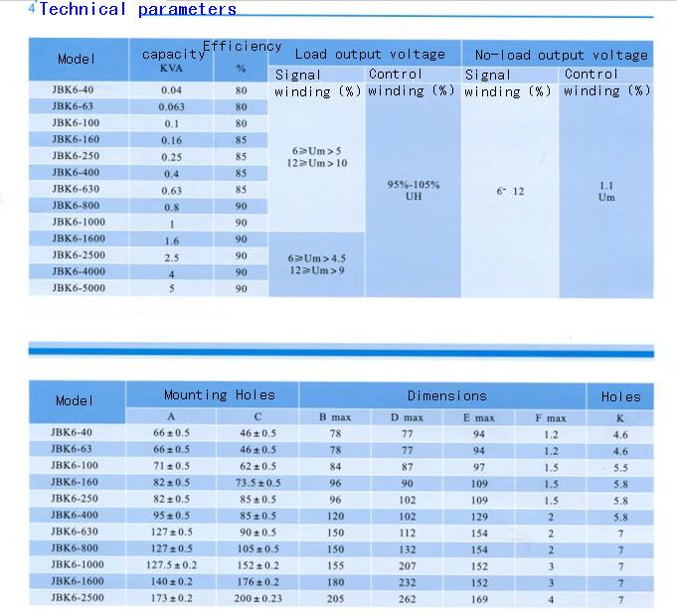The image size is (677, 616).
Task: Select the "140±0.2" cell
Action: click(171, 581)
